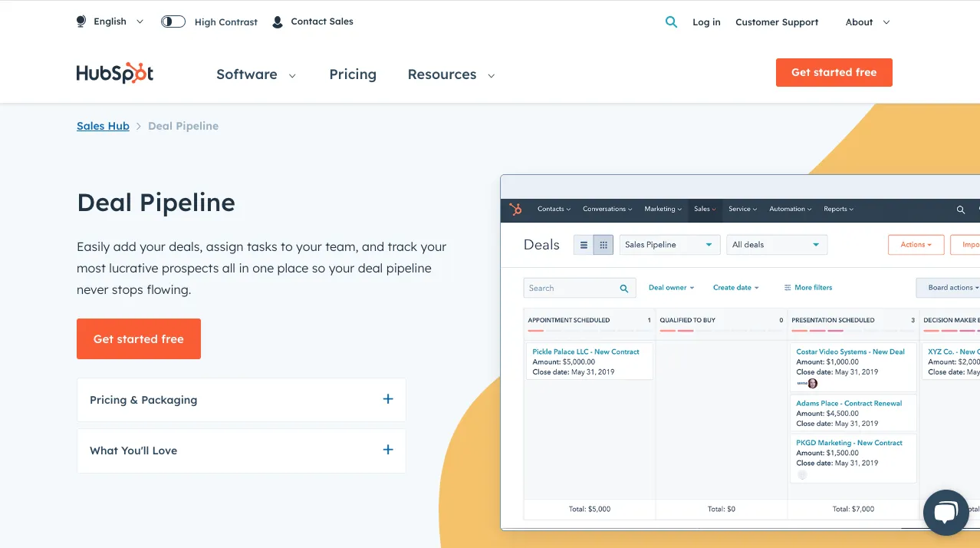
Task: Open Reports menu in app navbar
Action: pos(838,209)
